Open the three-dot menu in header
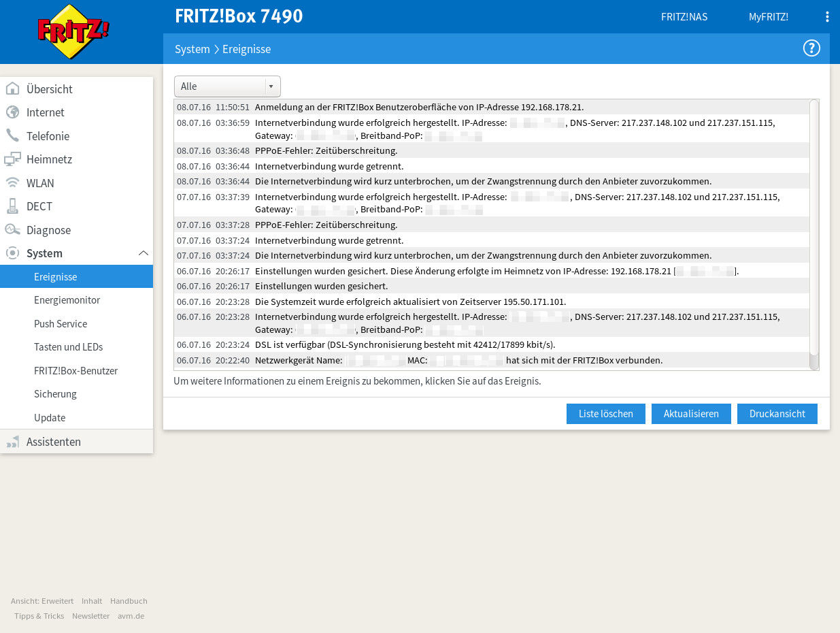Image resolution: width=840 pixels, height=633 pixels. [827, 17]
